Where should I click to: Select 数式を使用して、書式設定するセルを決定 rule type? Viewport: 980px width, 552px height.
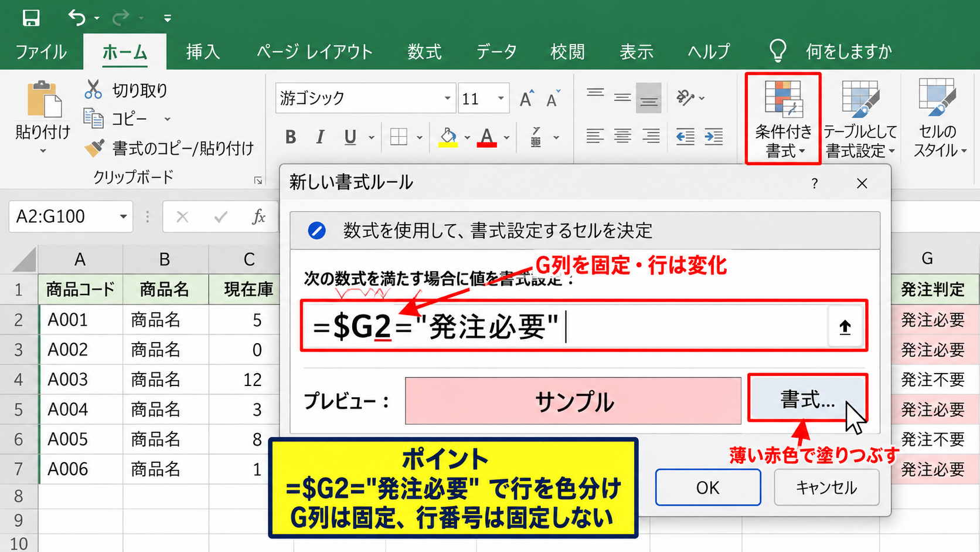point(585,231)
